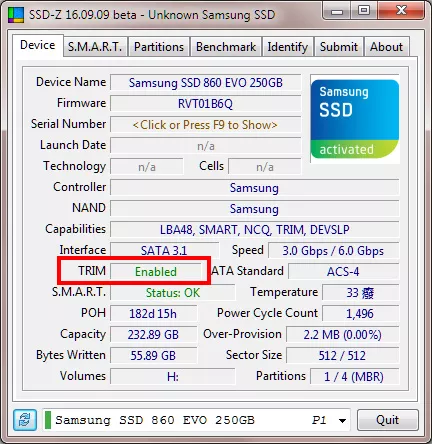432x444 pixels.
Task: Click the TRIM Enabled value
Action: coord(156,272)
